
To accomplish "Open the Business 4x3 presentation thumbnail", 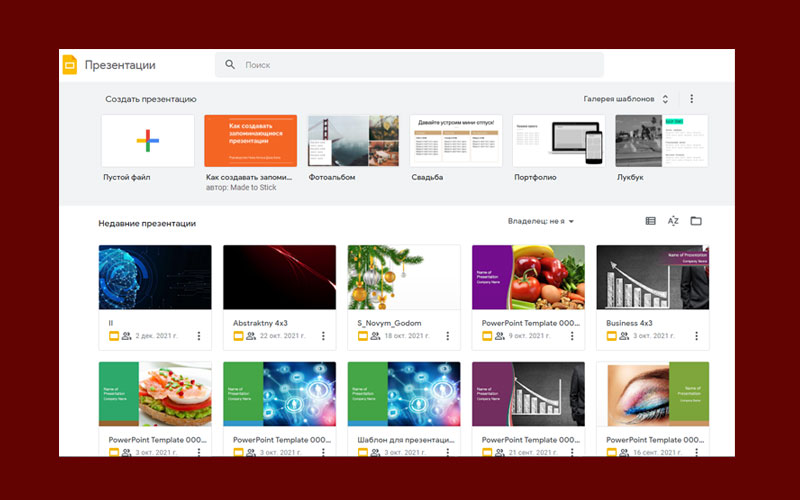I will click(x=653, y=277).
